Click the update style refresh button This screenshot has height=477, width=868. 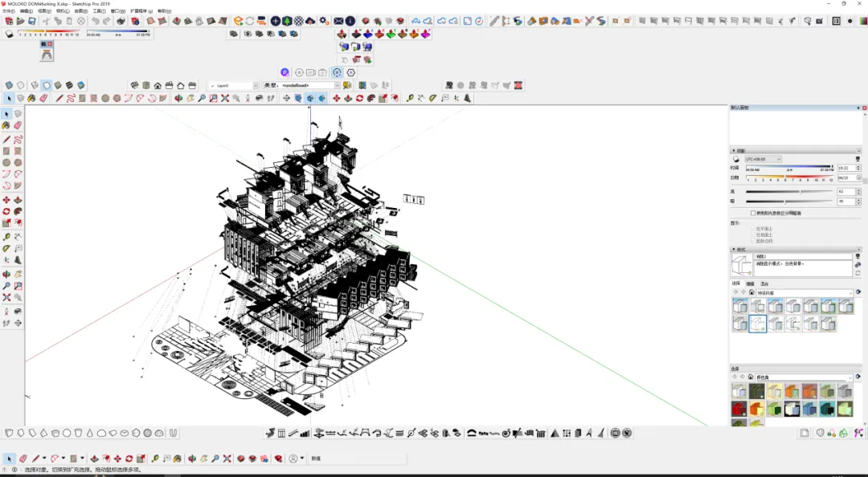point(858,273)
